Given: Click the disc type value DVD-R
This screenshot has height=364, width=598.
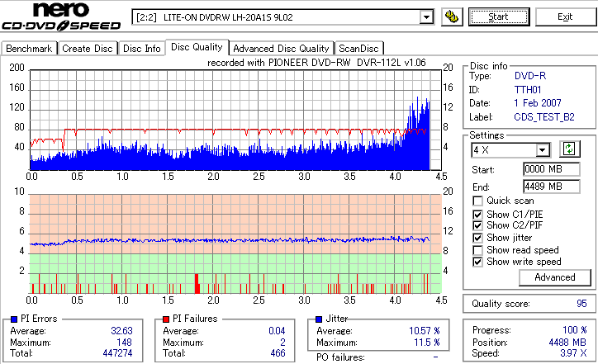Looking at the screenshot, I should tap(530, 76).
